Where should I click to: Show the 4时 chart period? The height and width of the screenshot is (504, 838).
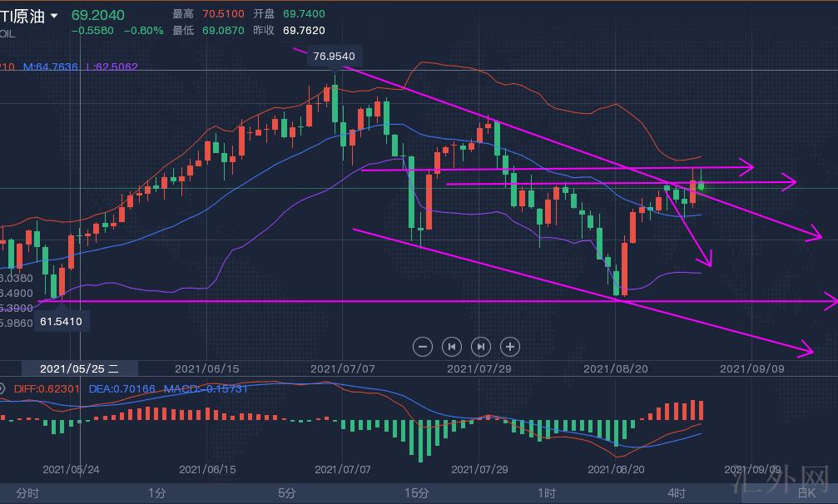(677, 492)
